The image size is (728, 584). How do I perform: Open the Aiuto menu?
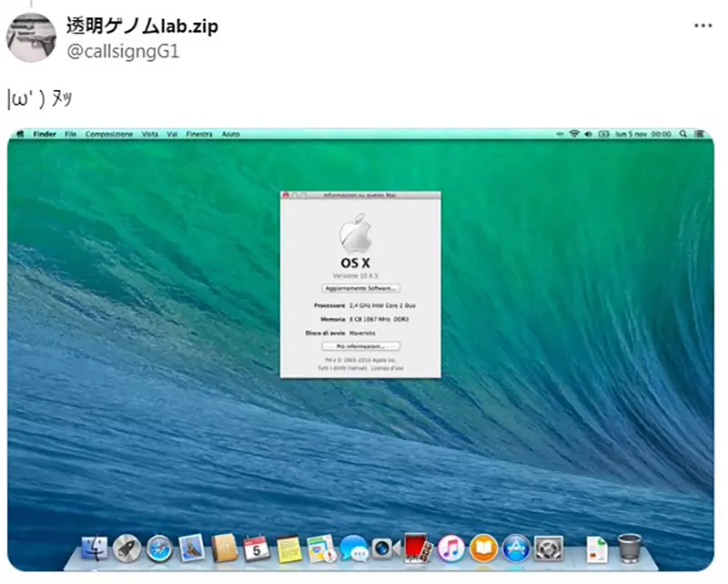[230, 134]
